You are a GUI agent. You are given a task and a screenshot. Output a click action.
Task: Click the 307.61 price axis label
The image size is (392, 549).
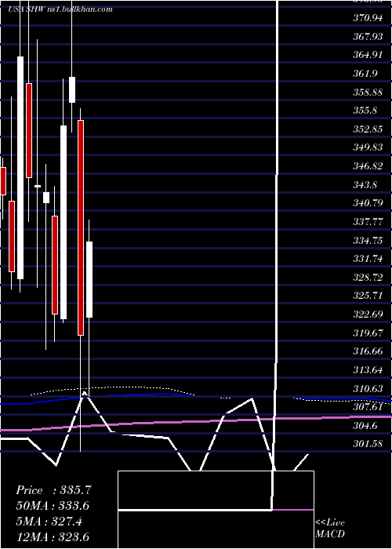coord(368,407)
